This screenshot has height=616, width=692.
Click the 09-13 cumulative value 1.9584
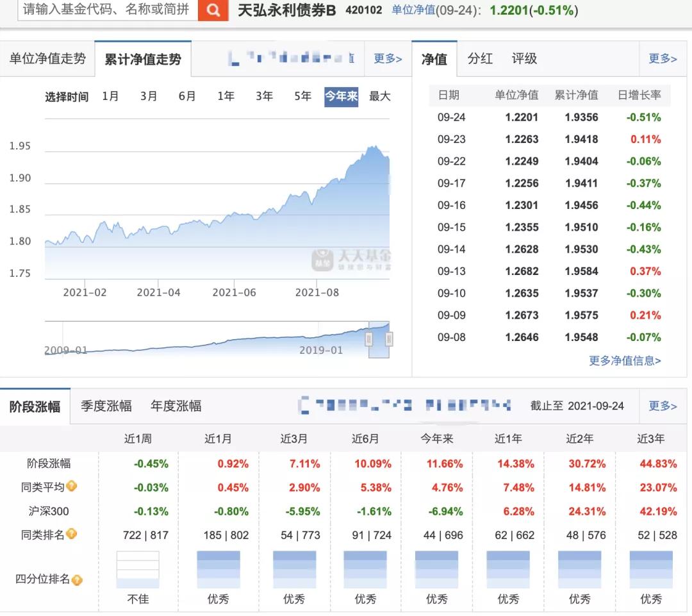pyautogui.click(x=581, y=272)
